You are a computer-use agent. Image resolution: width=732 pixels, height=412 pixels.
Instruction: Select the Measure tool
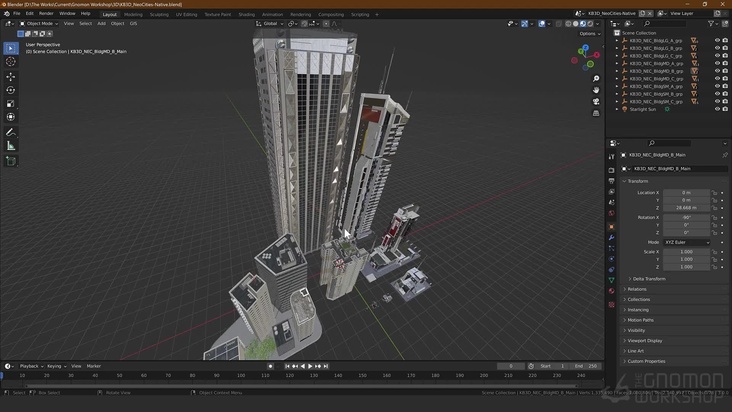point(11,146)
